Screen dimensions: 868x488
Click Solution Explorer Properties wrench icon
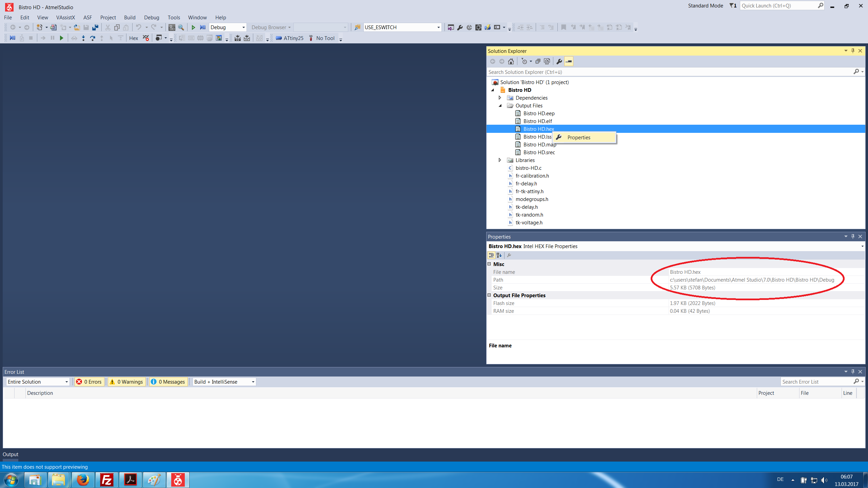559,61
